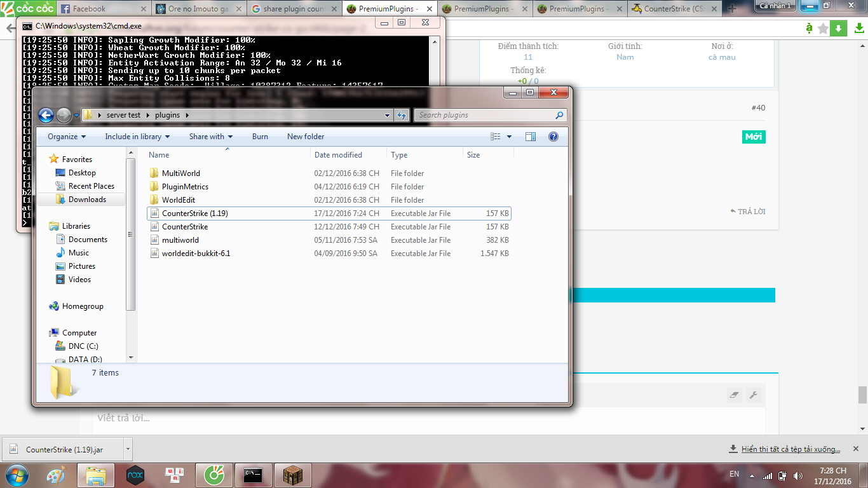Select the PluginMetrics folder
Viewport: 868px width, 488px height.
point(185,187)
